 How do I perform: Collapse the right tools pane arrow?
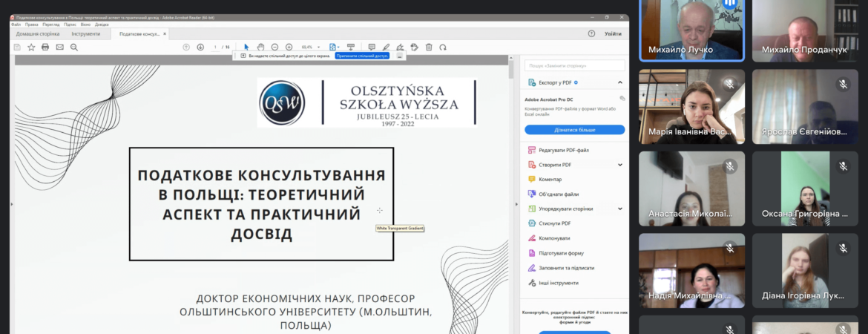click(516, 204)
